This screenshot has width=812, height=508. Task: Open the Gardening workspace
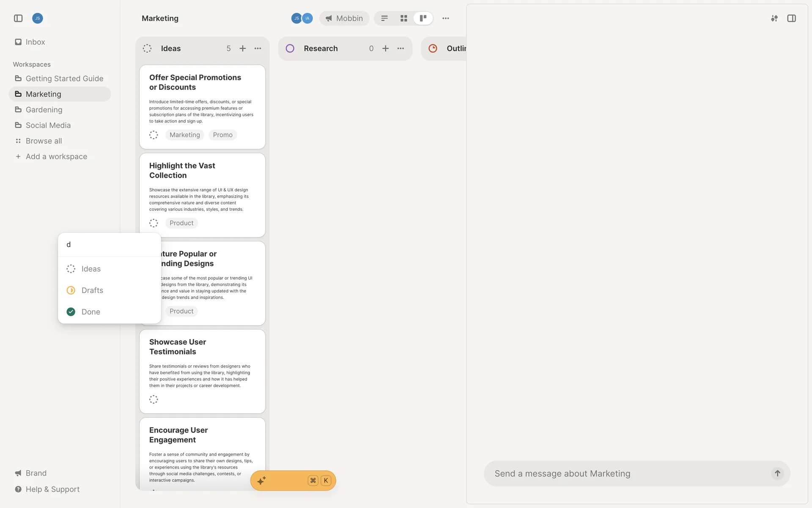click(x=44, y=110)
